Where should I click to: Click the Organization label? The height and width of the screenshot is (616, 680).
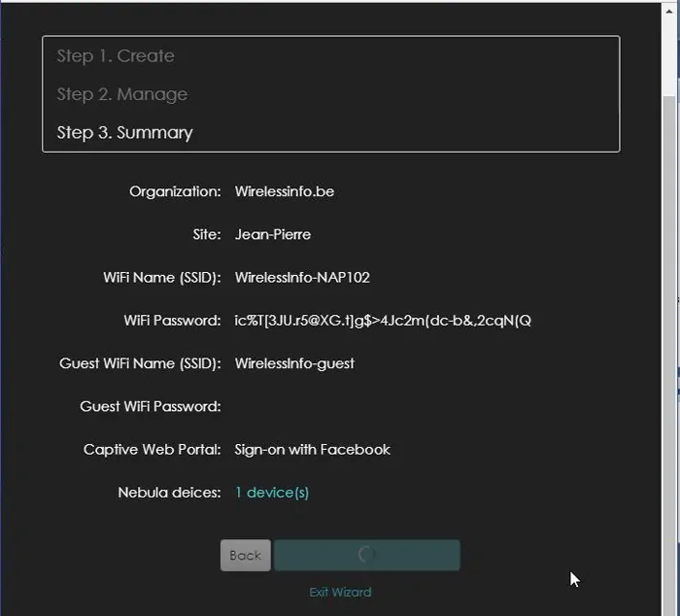coord(175,191)
